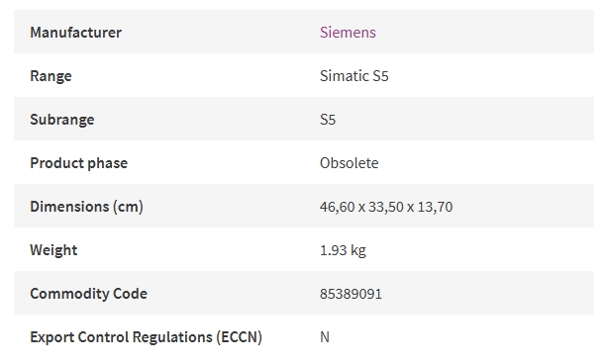Select the S5 subrange value
Screen dimensions: 606x364
pyautogui.click(x=328, y=120)
